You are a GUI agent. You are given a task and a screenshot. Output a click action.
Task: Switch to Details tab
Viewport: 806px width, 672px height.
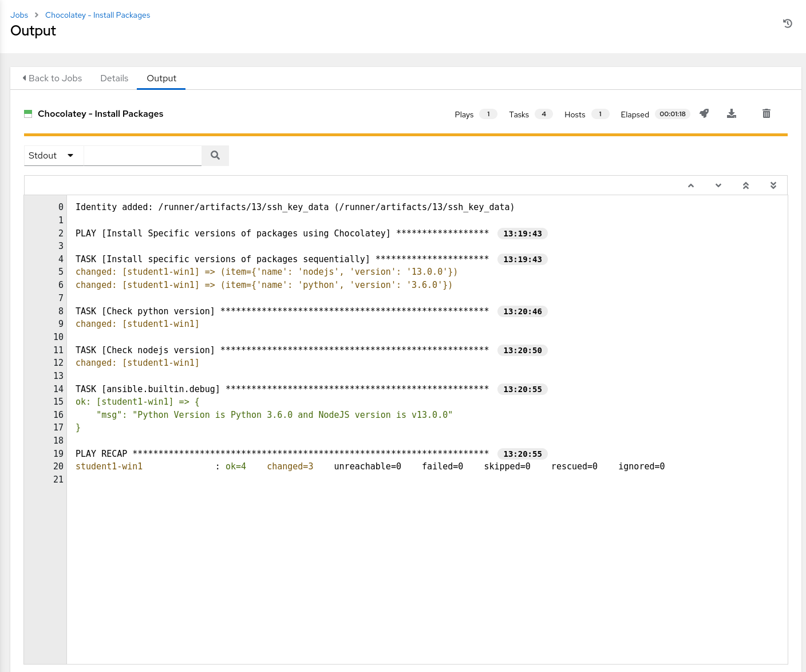click(114, 78)
